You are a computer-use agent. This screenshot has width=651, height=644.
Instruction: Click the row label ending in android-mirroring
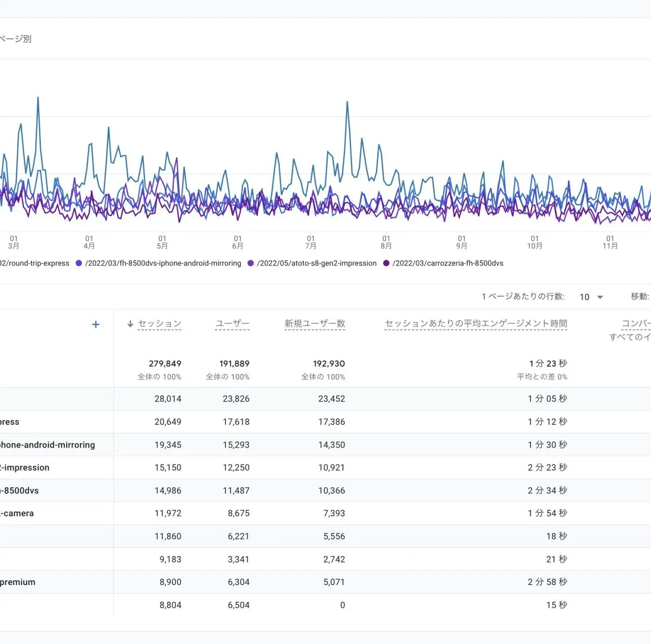[47, 445]
